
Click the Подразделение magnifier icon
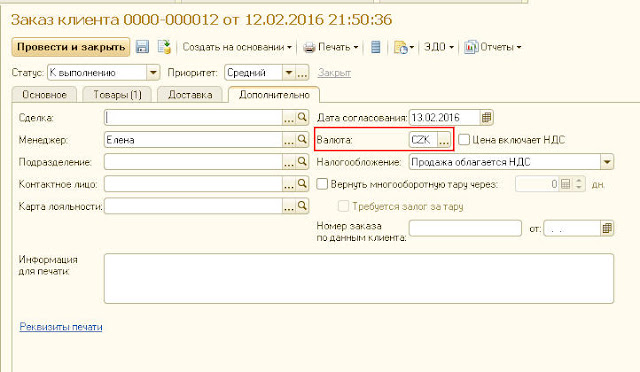[302, 162]
